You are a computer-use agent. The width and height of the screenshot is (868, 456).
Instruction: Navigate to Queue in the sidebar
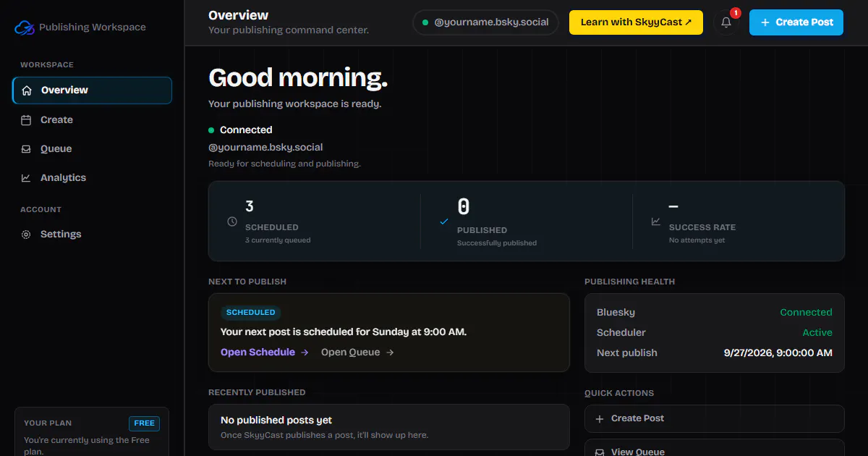(x=92, y=149)
